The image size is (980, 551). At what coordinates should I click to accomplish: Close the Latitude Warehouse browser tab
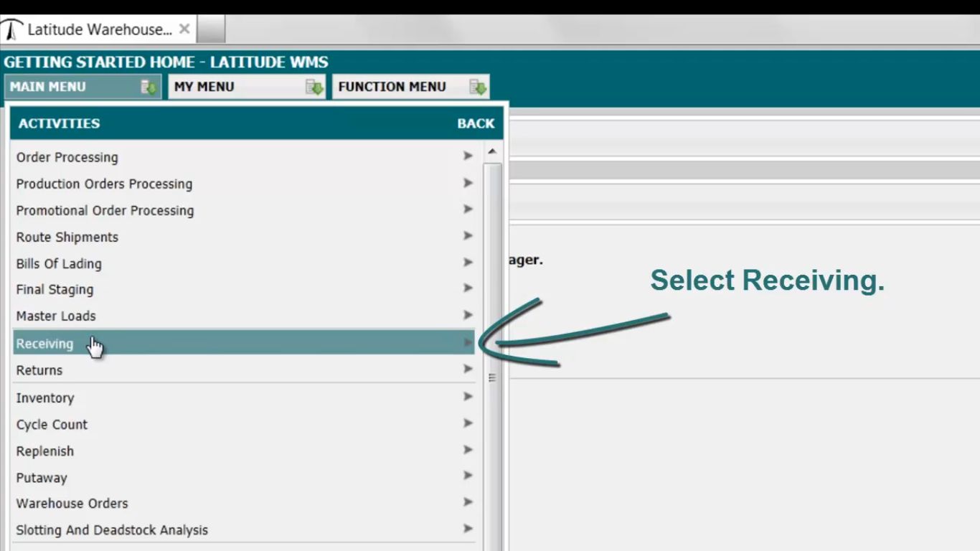tap(184, 29)
